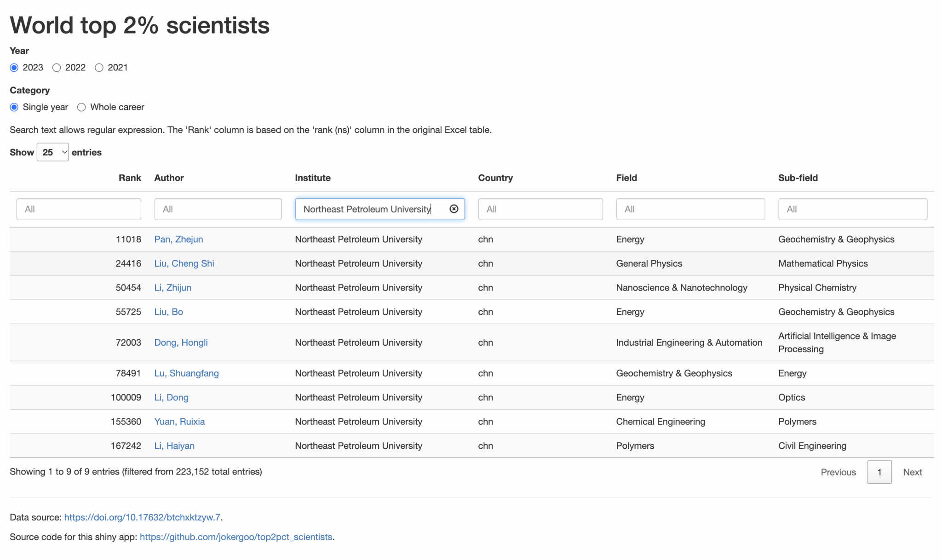Click the Sub-field filter input
Image resolution: width=942 pixels, height=560 pixels.
tap(852, 209)
